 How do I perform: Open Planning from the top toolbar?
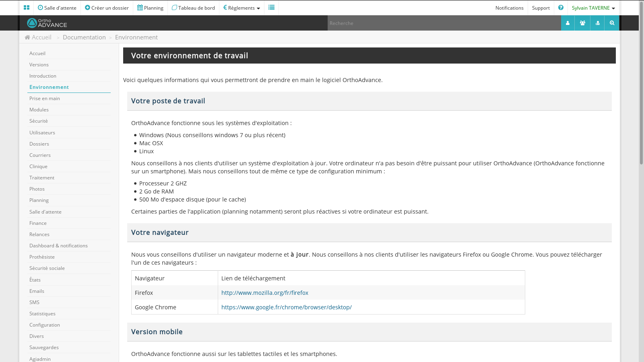point(151,8)
